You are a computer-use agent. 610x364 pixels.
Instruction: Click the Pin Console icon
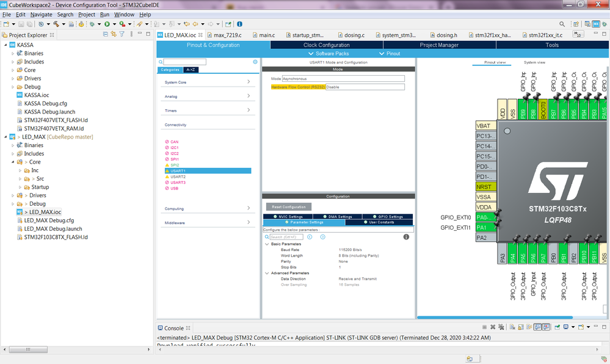click(x=557, y=327)
